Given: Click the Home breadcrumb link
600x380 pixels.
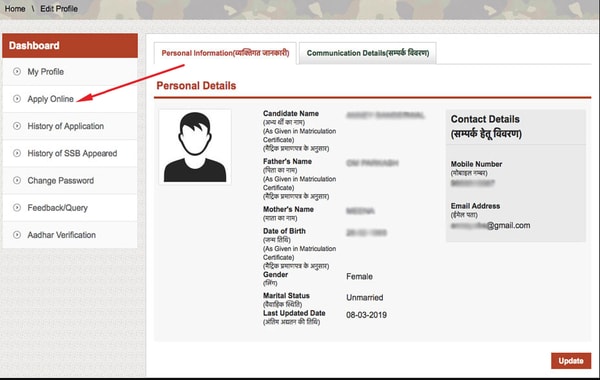Looking at the screenshot, I should (x=15, y=8).
